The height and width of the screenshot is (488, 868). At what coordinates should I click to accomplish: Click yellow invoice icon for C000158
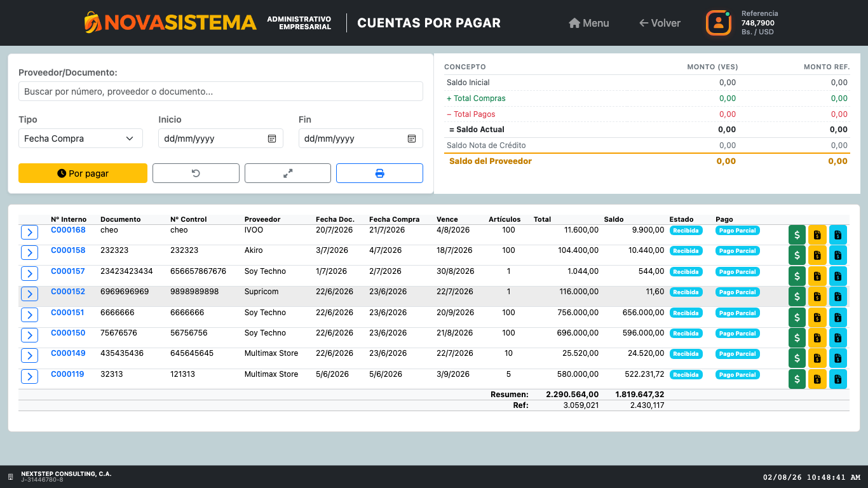click(x=817, y=255)
